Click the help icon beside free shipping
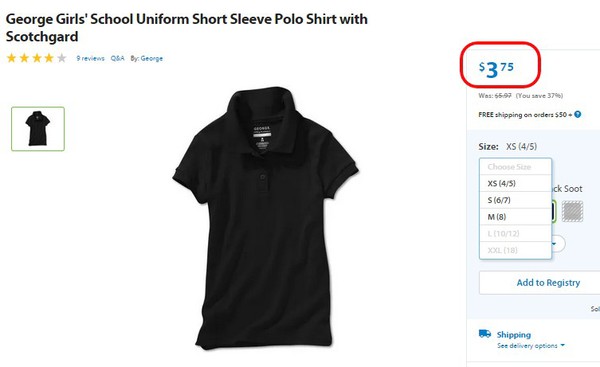600x367 pixels. pyautogui.click(x=577, y=114)
